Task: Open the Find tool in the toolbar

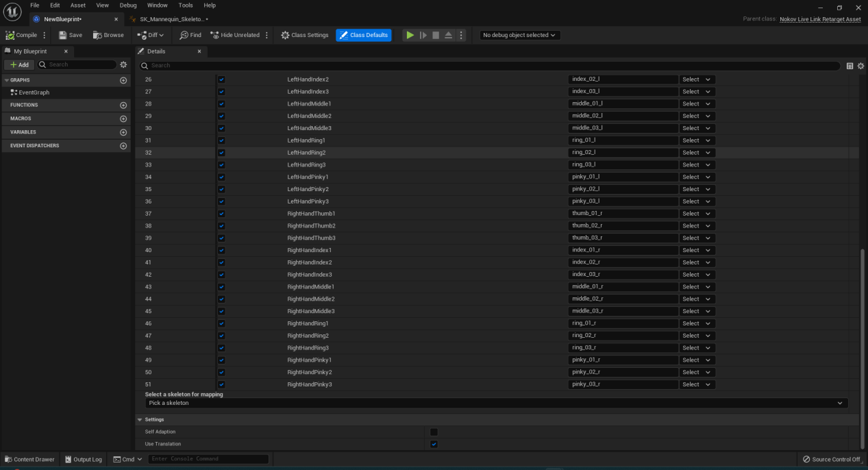Action: tap(190, 35)
